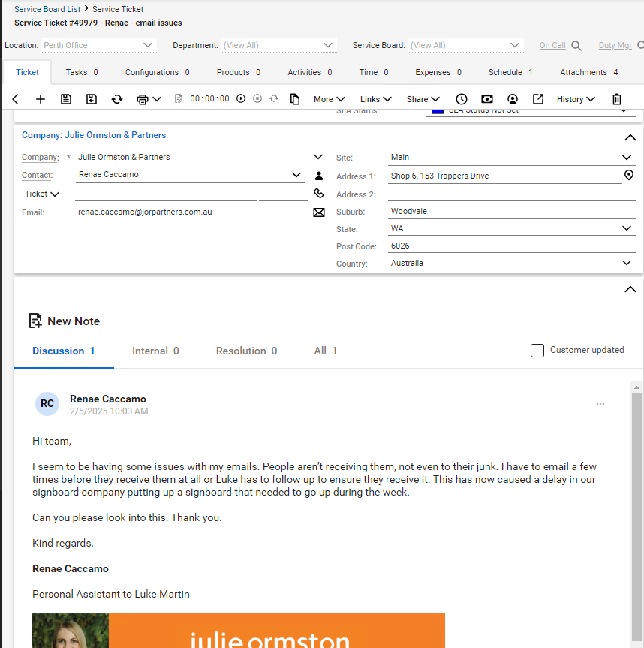Click the Contact label link
Viewport: 644px width, 648px height.
[38, 175]
